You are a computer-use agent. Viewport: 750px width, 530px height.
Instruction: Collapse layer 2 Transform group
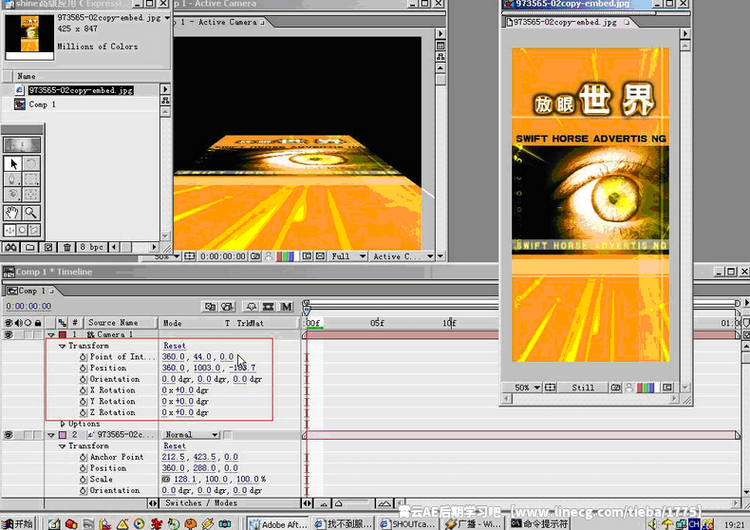click(62, 446)
